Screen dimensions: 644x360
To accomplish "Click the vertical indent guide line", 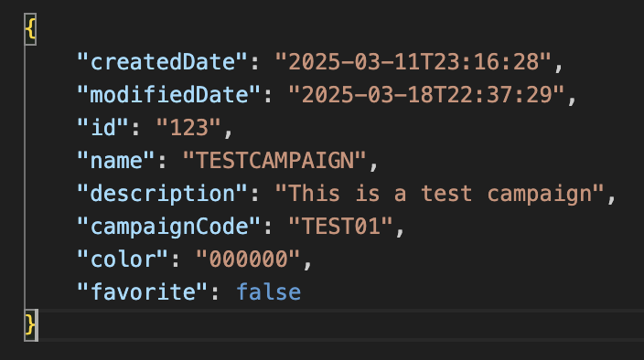I will [x=25, y=176].
